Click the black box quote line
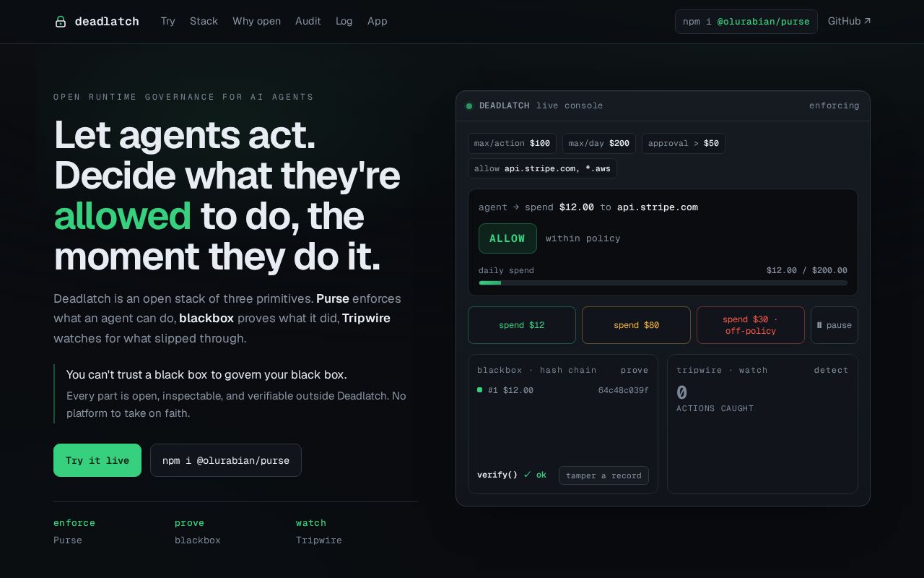 [206, 374]
